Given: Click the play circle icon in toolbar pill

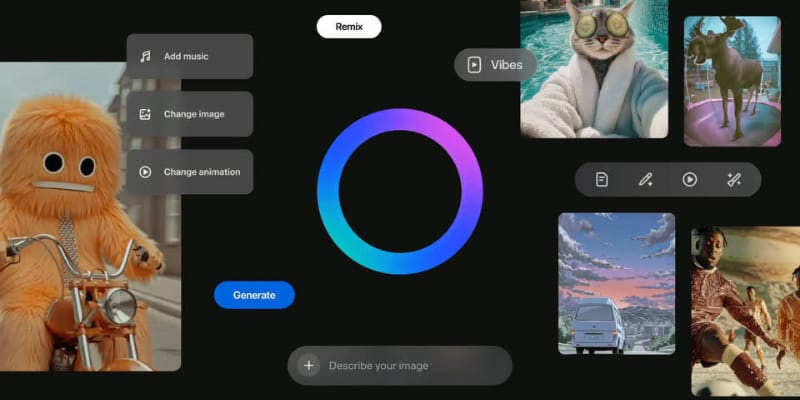Looking at the screenshot, I should point(690,180).
